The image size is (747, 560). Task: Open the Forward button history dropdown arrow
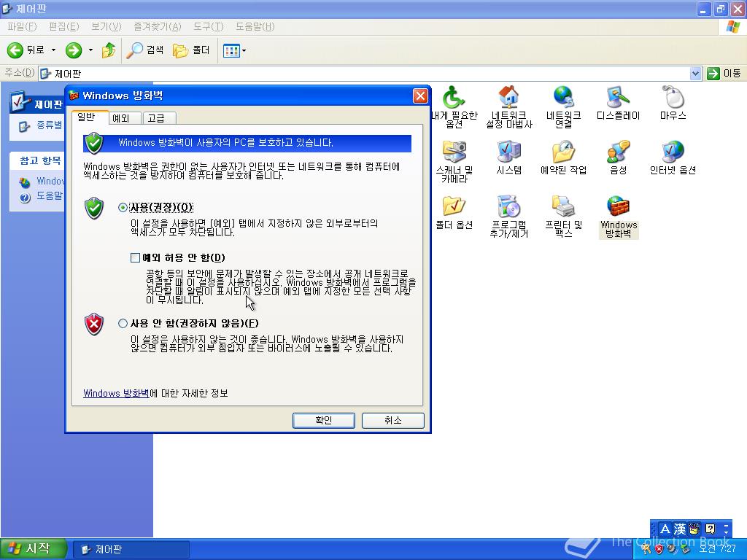(x=90, y=50)
